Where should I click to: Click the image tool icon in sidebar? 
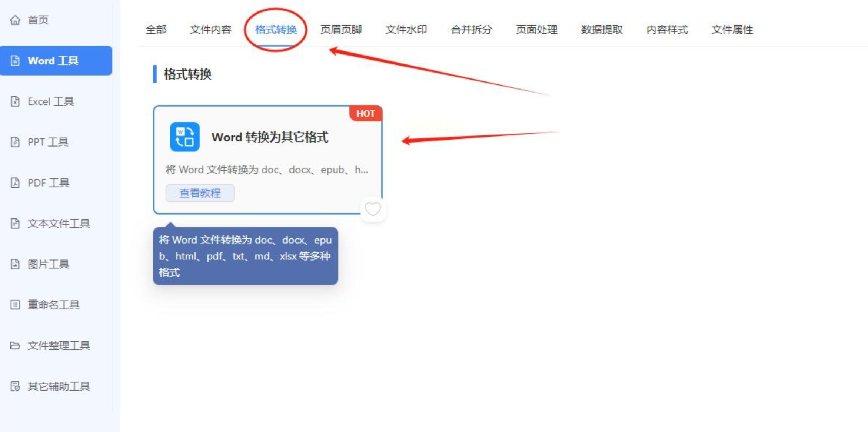tap(15, 264)
